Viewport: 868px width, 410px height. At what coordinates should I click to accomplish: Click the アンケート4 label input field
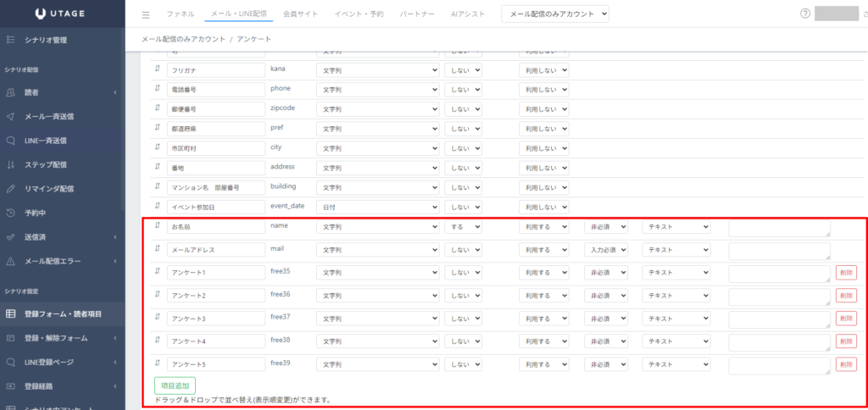tap(216, 341)
